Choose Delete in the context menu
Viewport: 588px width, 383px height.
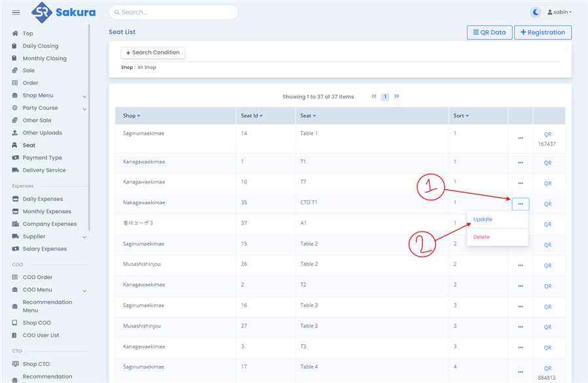tap(481, 237)
